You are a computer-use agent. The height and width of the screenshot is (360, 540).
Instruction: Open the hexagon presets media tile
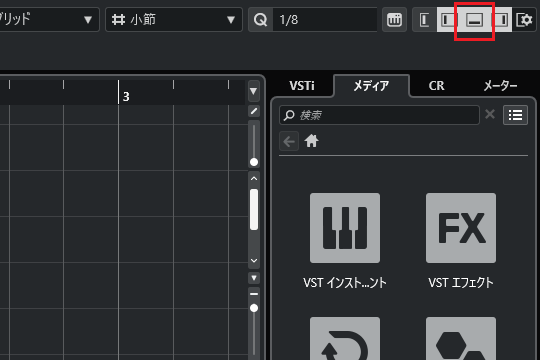[x=461, y=339]
